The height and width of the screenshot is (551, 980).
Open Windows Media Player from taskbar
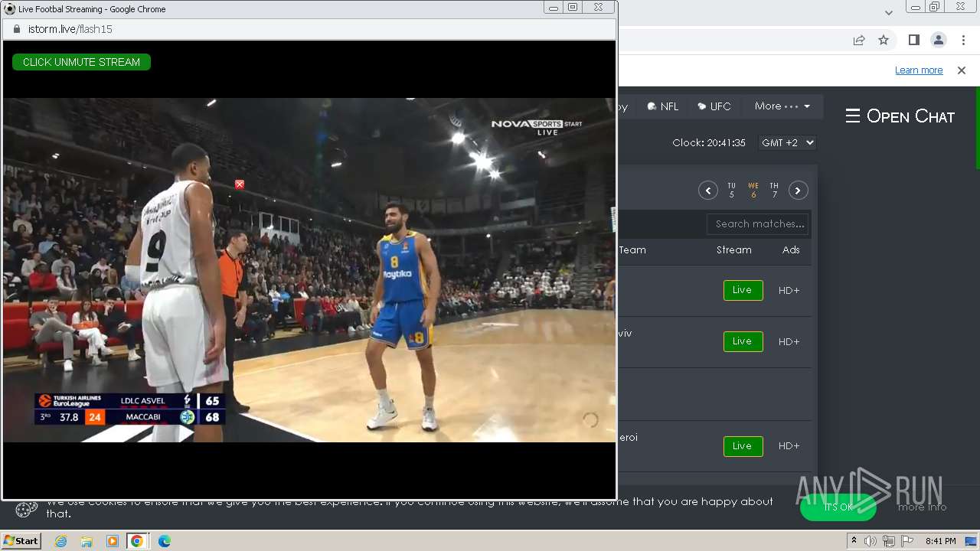pos(113,541)
